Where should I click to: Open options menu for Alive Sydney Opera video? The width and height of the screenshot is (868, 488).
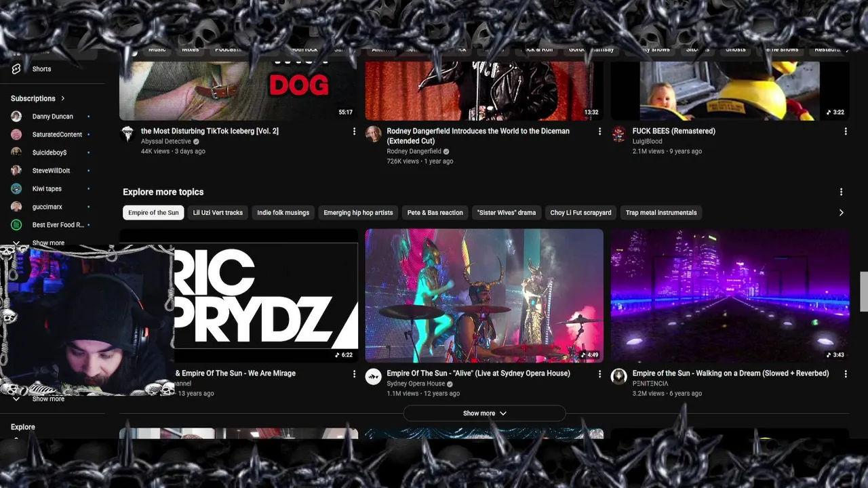point(599,373)
